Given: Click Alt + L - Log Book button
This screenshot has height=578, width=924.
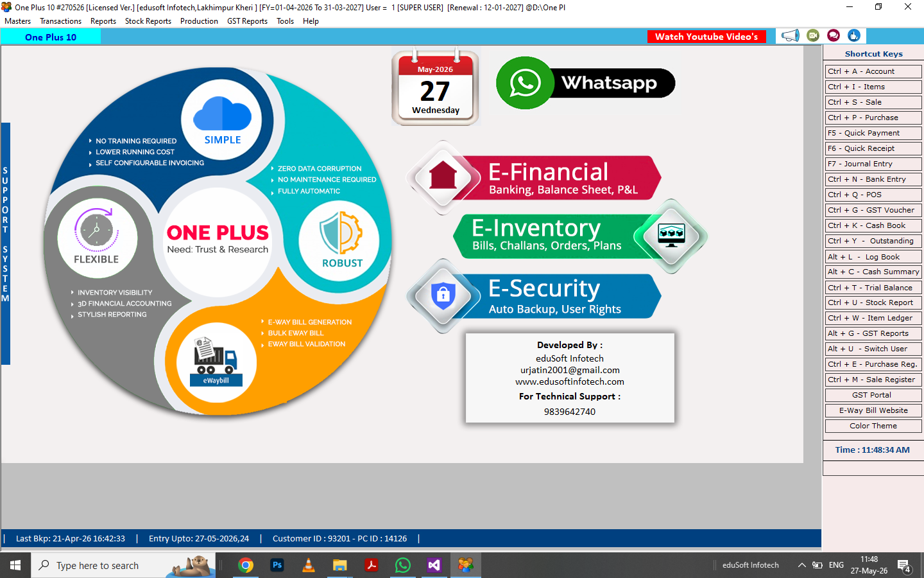Looking at the screenshot, I should 873,257.
